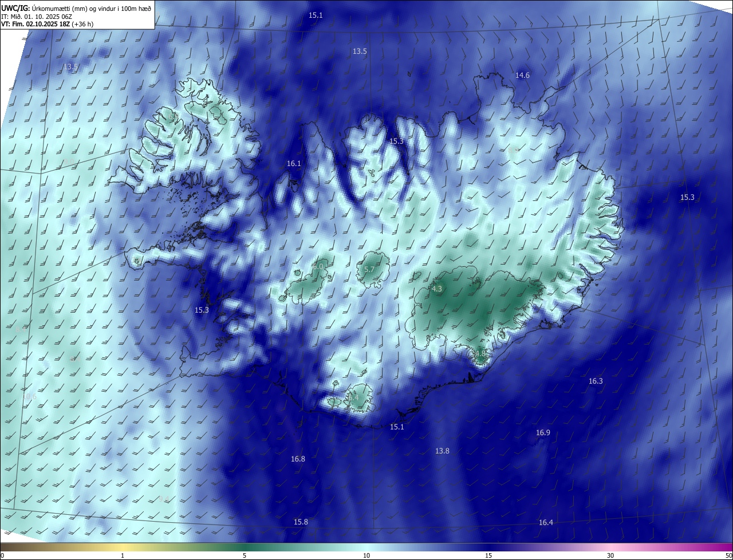This screenshot has width=733, height=560.
Task: Select the 16.4 value label
Action: click(546, 523)
